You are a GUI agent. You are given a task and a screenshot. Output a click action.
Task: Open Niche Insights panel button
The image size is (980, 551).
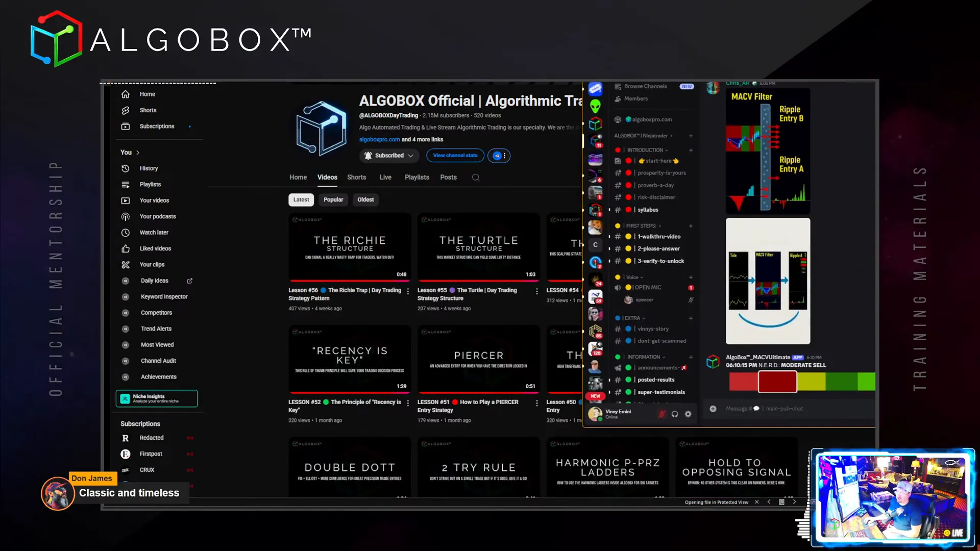(157, 399)
